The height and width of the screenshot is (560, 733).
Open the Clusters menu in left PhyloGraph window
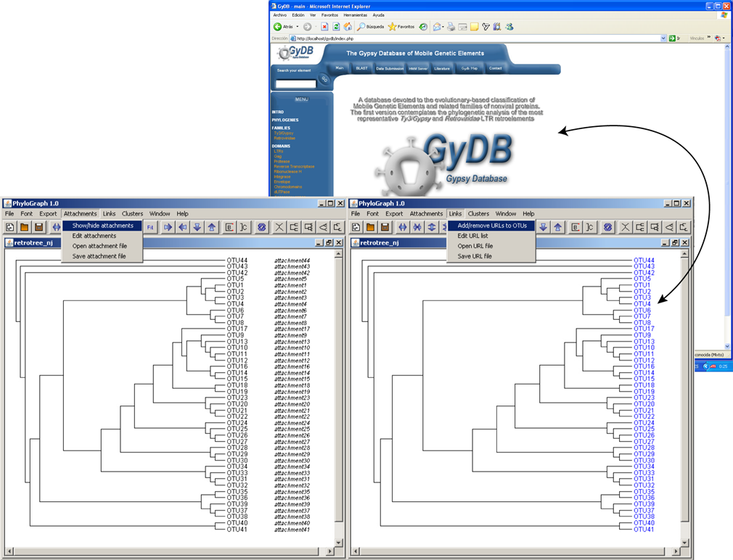point(132,214)
